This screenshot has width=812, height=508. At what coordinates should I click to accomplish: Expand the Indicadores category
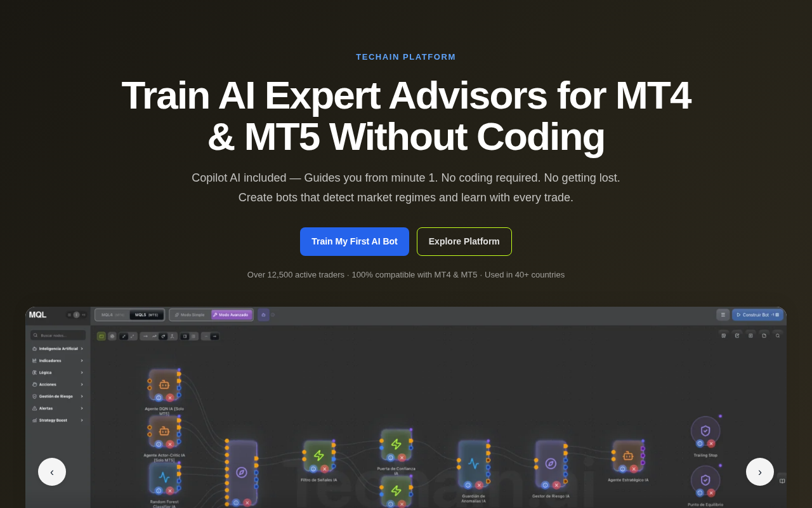pos(58,361)
